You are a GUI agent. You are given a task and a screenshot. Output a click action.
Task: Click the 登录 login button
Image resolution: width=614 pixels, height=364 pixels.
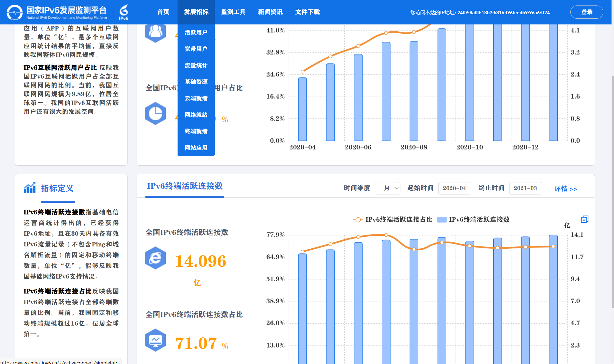tap(587, 12)
